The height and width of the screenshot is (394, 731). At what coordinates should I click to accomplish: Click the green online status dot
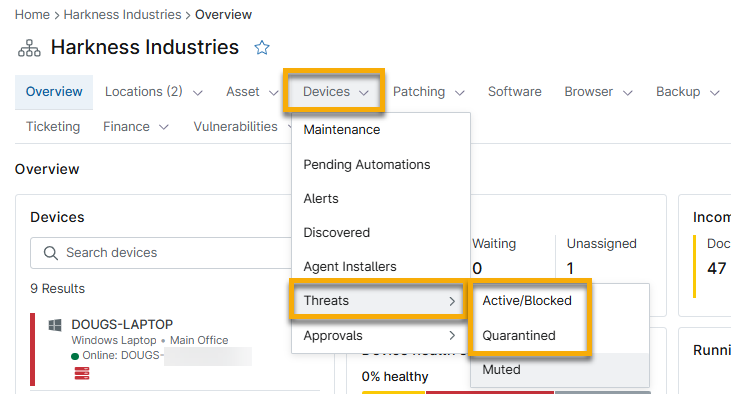75,356
